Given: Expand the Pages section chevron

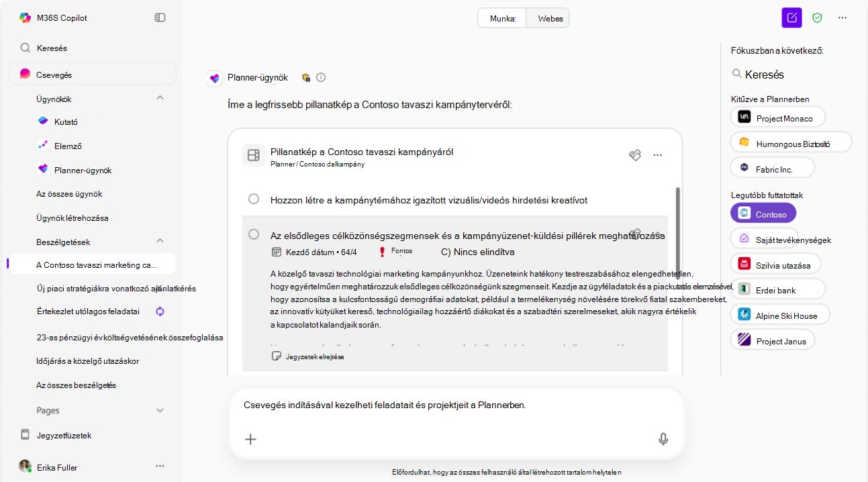Looking at the screenshot, I should pyautogui.click(x=160, y=410).
